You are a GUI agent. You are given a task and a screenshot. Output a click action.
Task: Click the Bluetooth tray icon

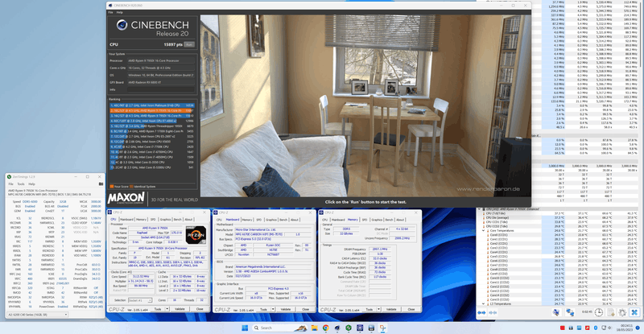(596, 328)
